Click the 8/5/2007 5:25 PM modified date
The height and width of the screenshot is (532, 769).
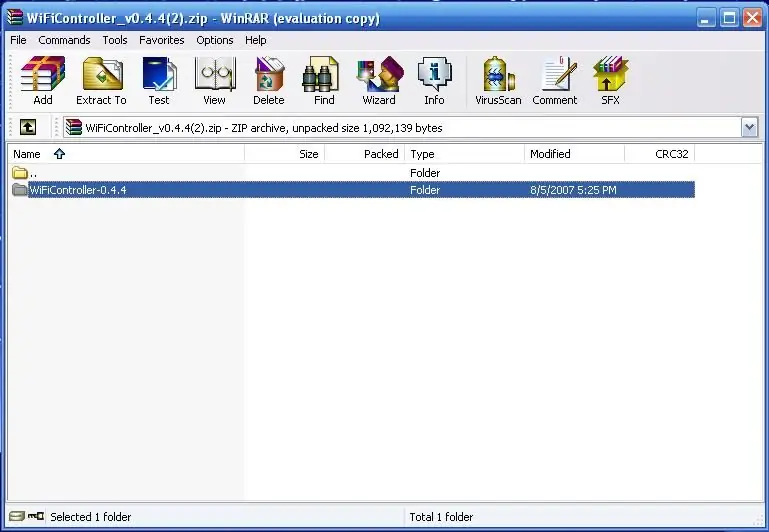tap(573, 190)
